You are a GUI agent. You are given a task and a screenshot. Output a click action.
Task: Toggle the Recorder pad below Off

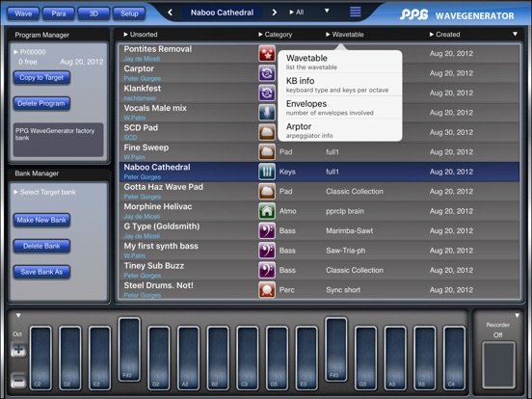498,365
